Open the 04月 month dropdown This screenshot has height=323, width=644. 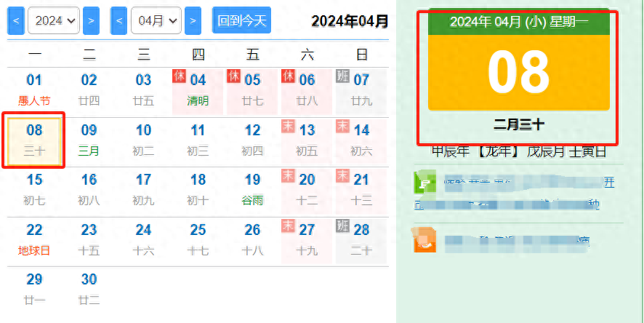156,20
